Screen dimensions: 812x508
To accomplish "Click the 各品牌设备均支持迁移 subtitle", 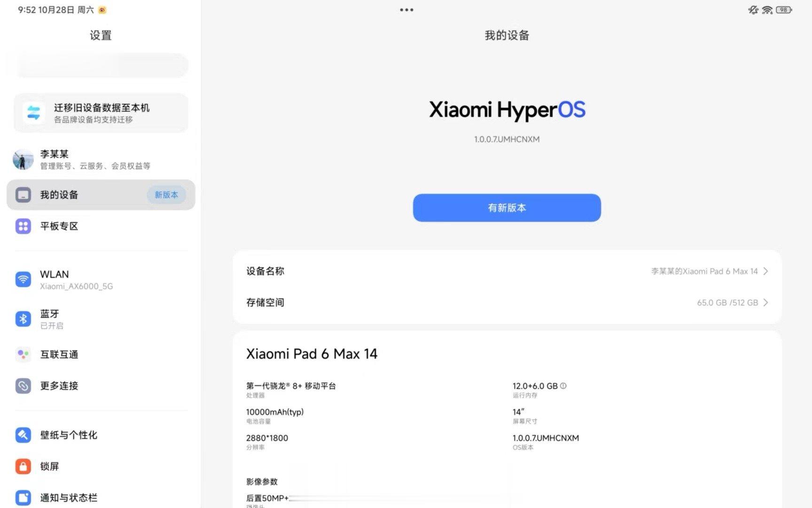I will click(94, 119).
